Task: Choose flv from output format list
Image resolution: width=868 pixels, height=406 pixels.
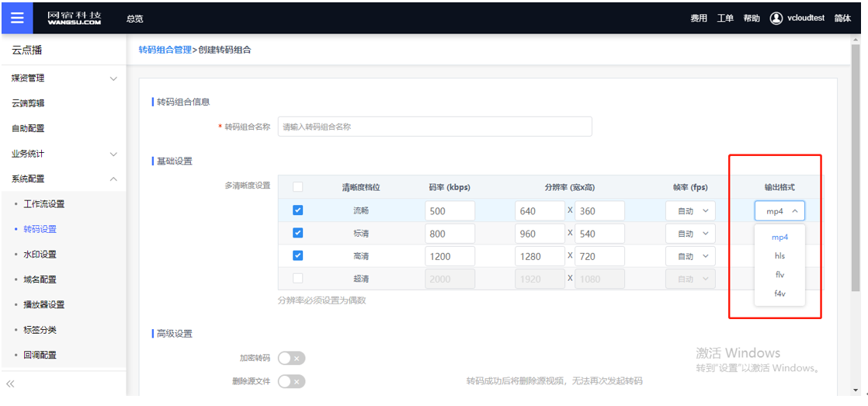Action: [779, 275]
